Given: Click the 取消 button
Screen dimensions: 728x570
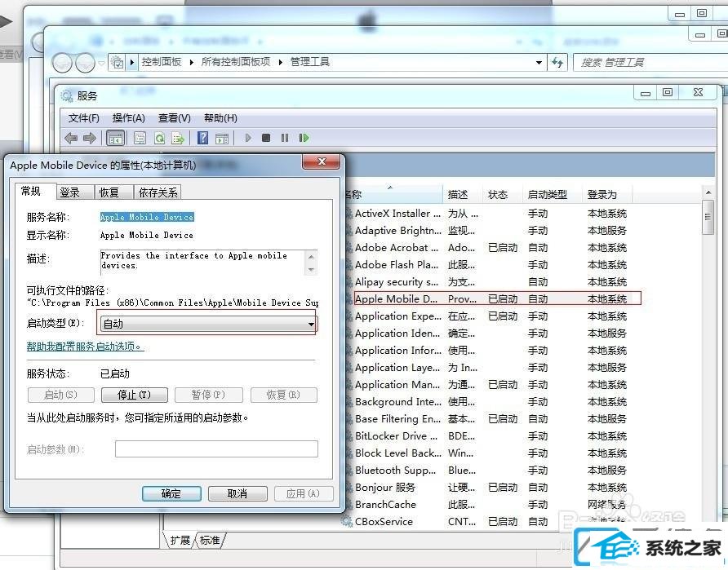Looking at the screenshot, I should [x=237, y=493].
